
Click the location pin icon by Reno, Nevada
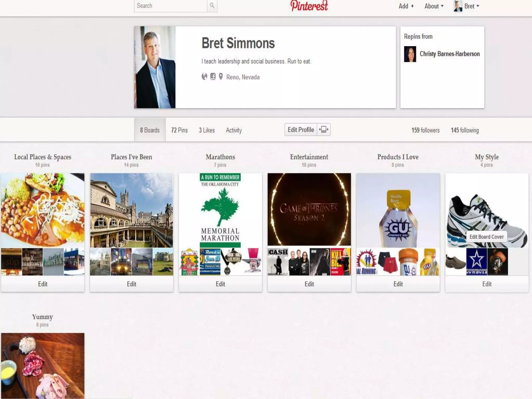tap(221, 76)
